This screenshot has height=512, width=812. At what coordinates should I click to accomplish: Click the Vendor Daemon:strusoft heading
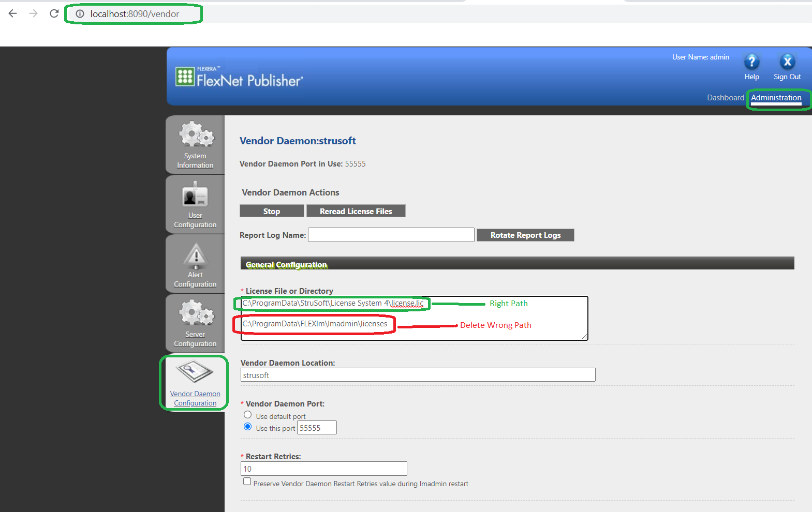(x=298, y=141)
